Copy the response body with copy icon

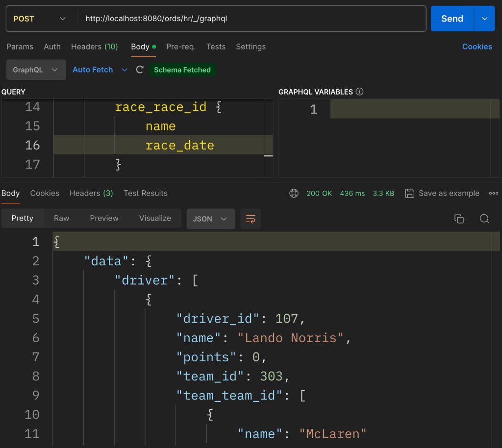point(459,219)
